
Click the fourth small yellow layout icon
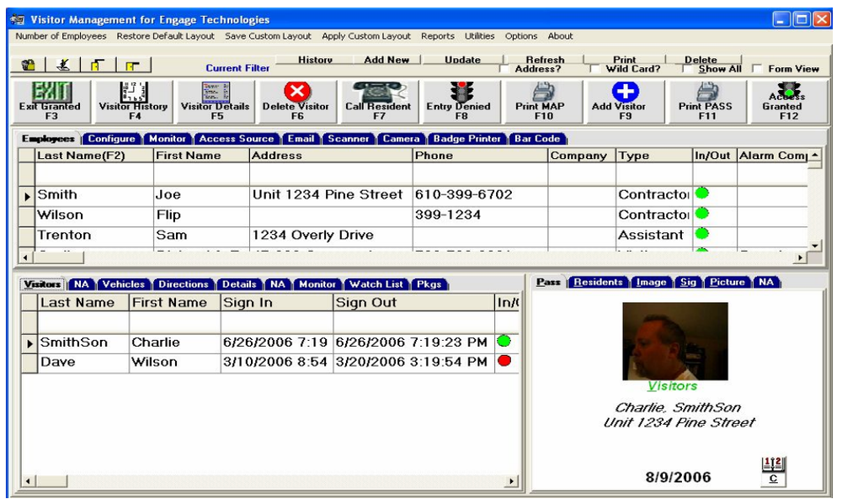(133, 66)
